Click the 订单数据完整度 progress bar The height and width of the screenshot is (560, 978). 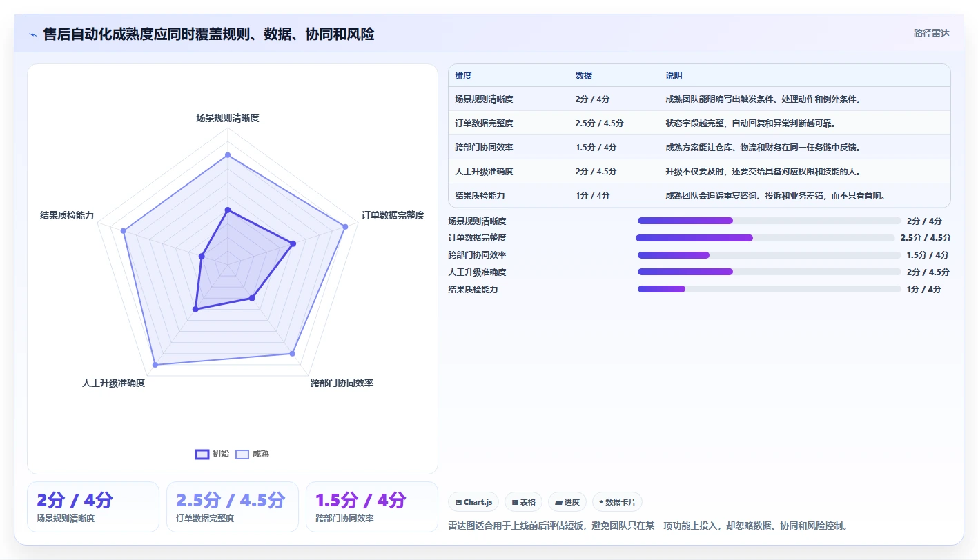tap(765, 238)
